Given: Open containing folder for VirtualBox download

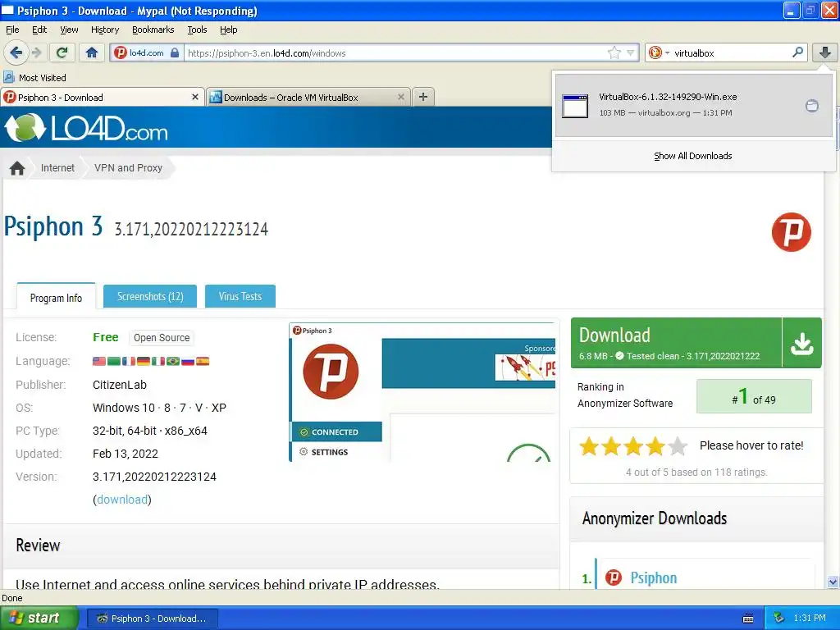Looking at the screenshot, I should click(812, 106).
